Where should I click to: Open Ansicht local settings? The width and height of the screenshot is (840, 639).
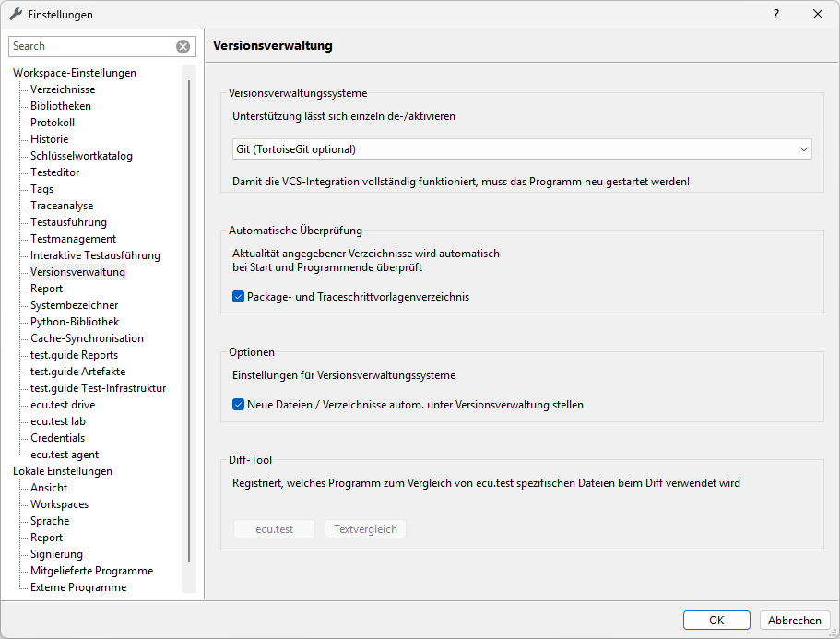[49, 488]
